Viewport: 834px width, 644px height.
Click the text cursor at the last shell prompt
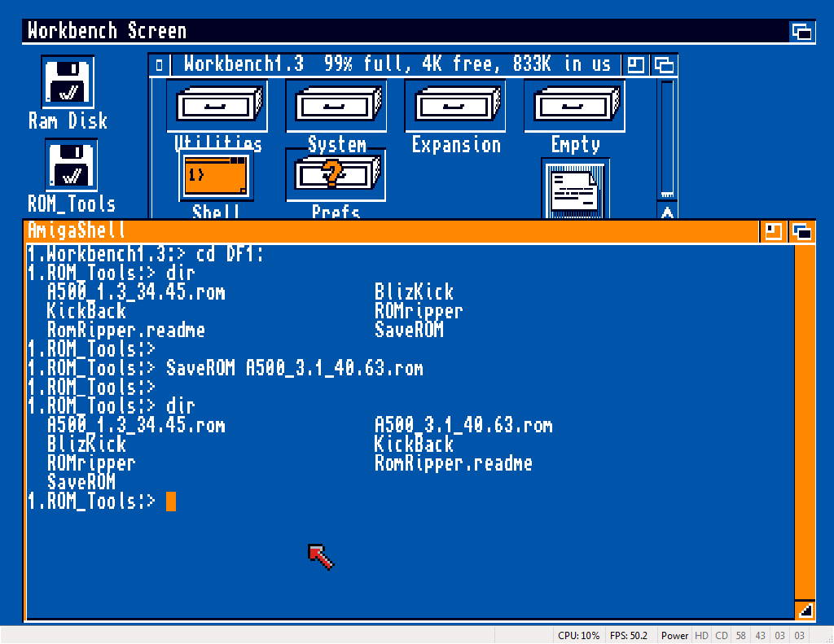(171, 502)
